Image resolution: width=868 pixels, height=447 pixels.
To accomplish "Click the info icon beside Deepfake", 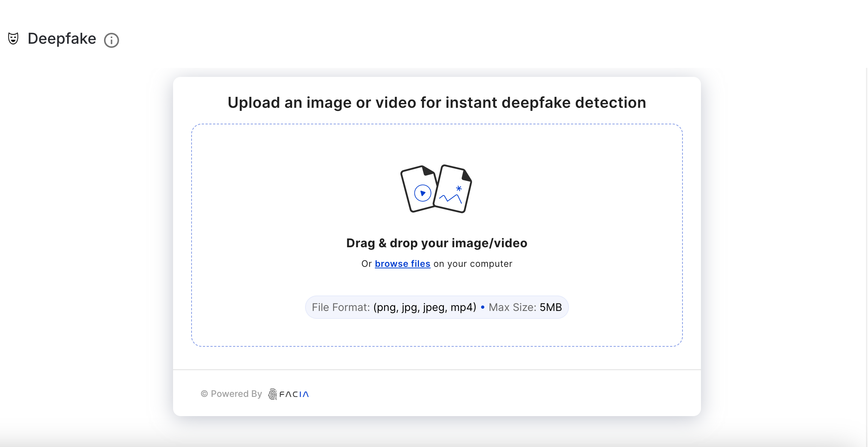I will pos(111,40).
